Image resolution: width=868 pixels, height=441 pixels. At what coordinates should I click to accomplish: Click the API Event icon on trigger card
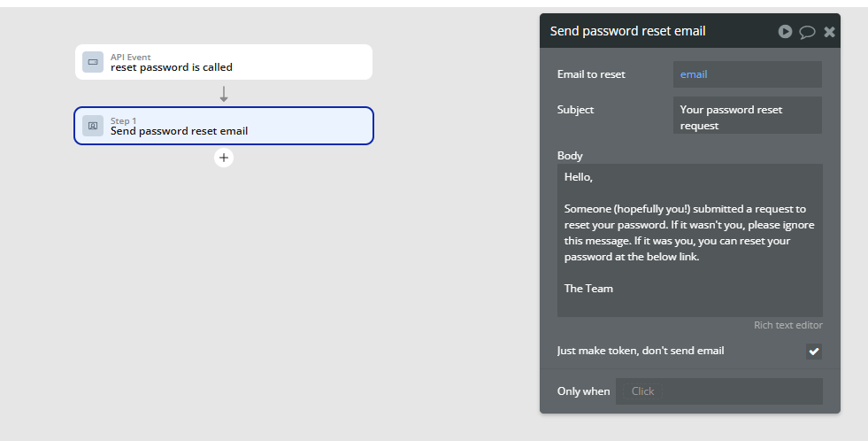(x=93, y=62)
